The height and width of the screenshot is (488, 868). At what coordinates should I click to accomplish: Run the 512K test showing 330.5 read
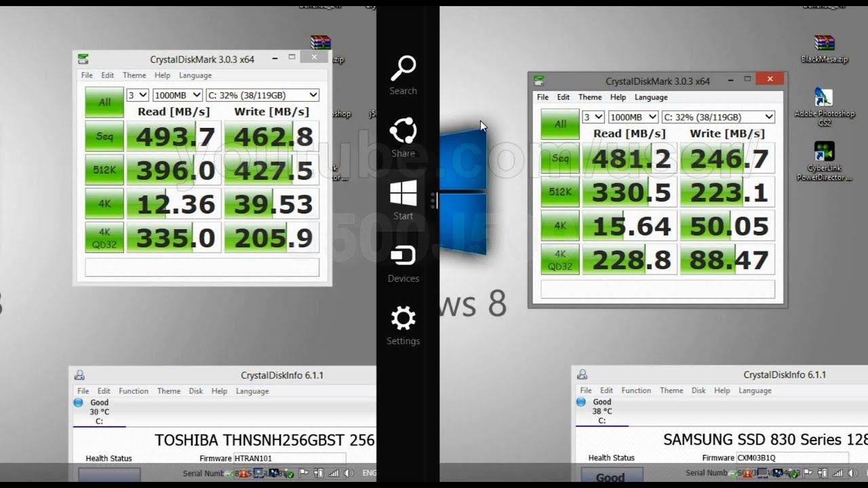[560, 192]
